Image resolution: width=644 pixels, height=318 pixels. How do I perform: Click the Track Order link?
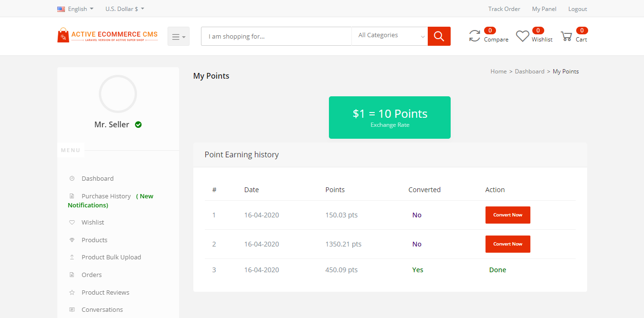coord(504,9)
